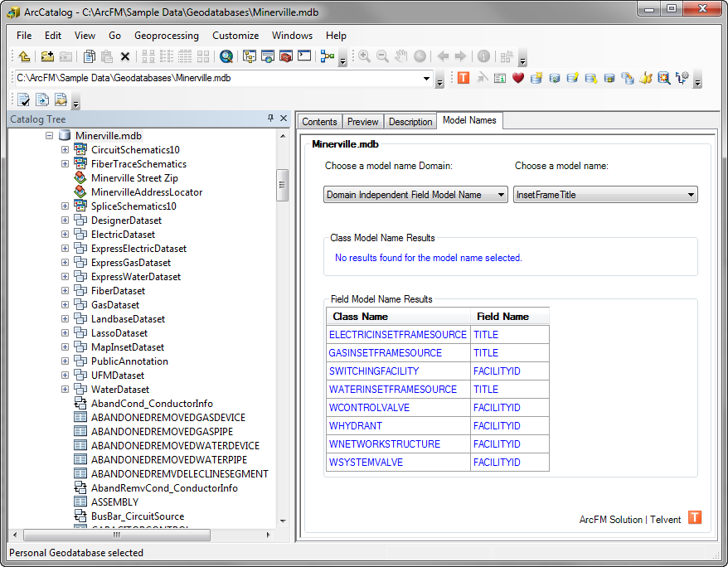Viewport: 728px width, 567px height.
Task: Select the Model Names tab
Action: (469, 120)
